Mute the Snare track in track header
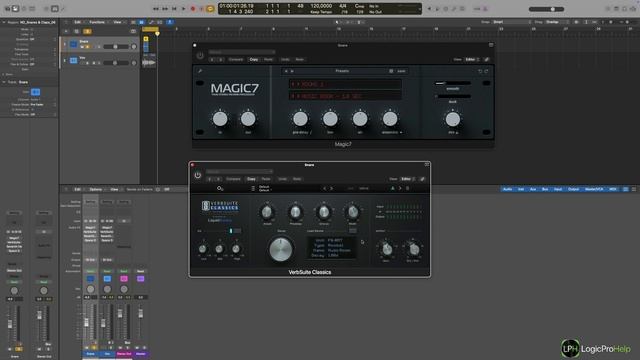The image size is (640, 360). pos(82,47)
